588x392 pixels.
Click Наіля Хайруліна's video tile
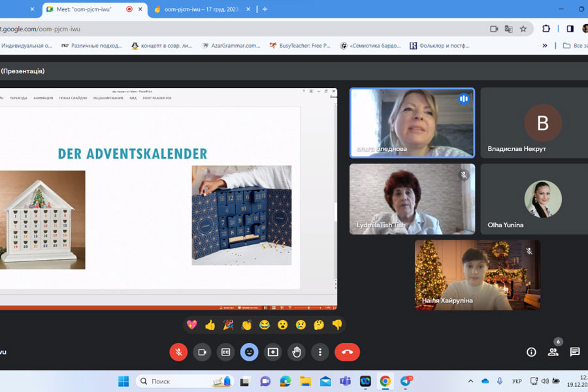[x=477, y=274]
